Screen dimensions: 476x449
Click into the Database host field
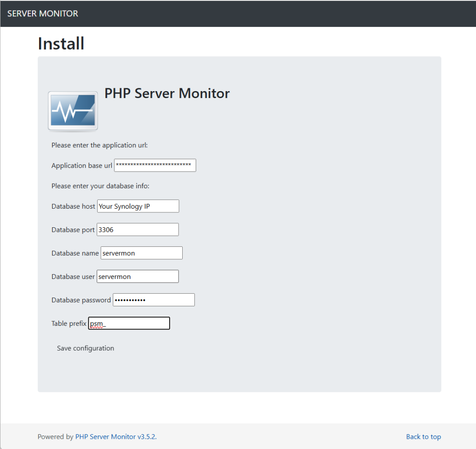coord(138,206)
